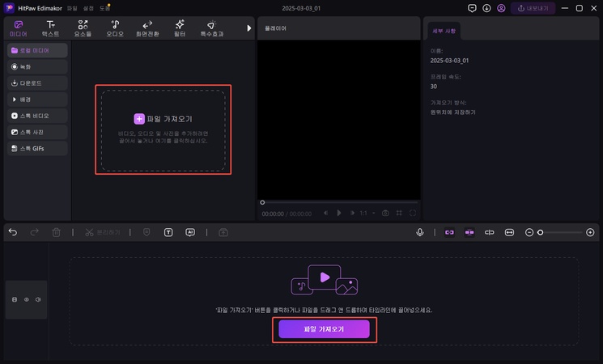Viewport: 603px width, 364px height.
Task: Click the Undo arrow in the timeline toolbar
Action: tap(13, 232)
